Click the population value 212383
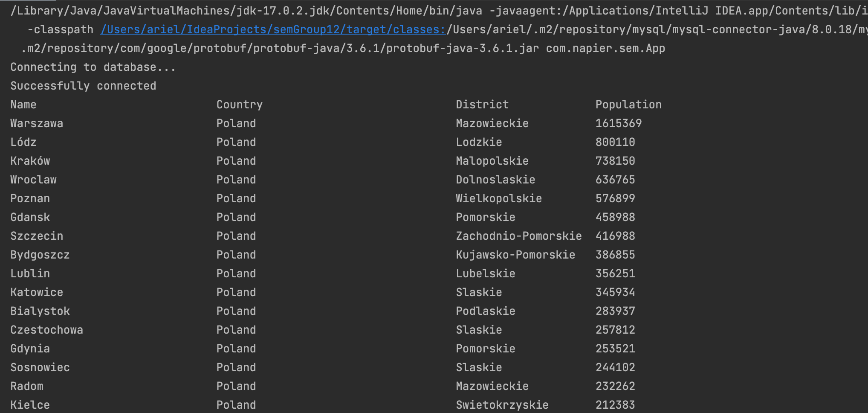The width and height of the screenshot is (868, 413). click(615, 405)
